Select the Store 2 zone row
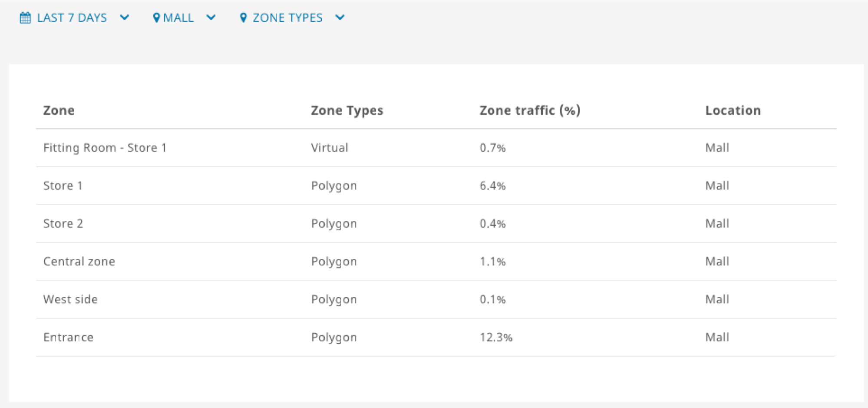868x408 pixels. tap(436, 223)
